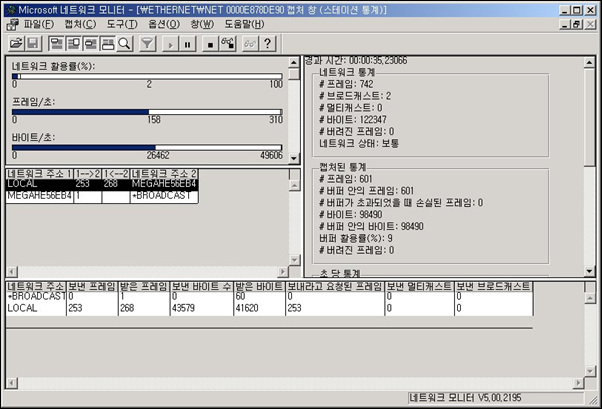The height and width of the screenshot is (409, 602).
Task: Open the 도움말(H) menu
Action: [244, 24]
